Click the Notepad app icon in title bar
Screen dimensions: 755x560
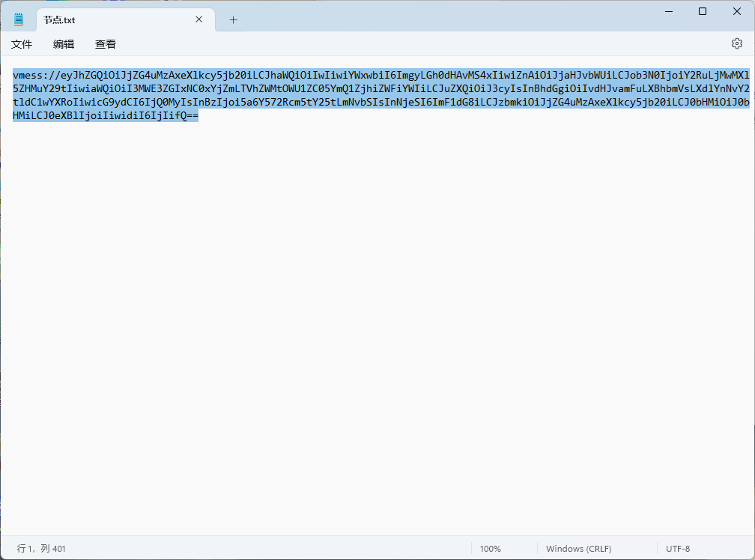(x=19, y=19)
